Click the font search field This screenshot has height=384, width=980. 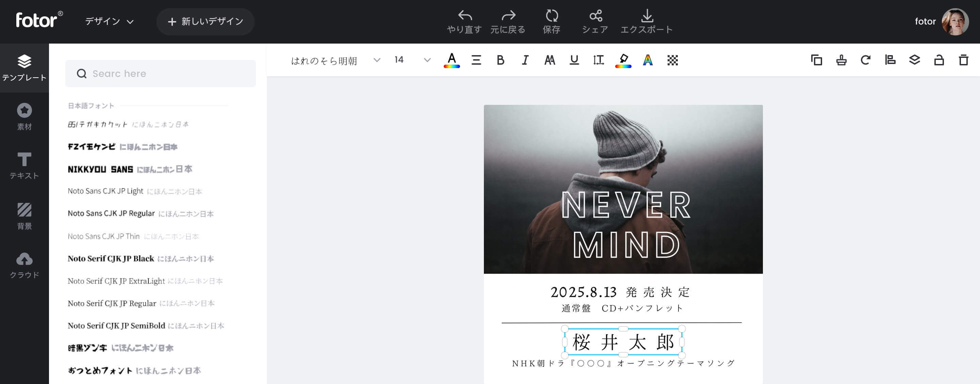(161, 74)
